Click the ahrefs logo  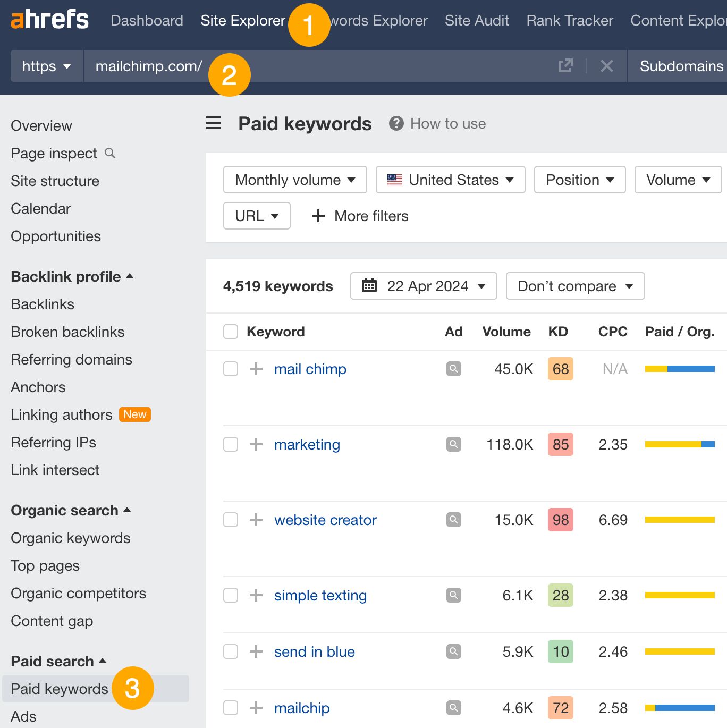[x=49, y=20]
